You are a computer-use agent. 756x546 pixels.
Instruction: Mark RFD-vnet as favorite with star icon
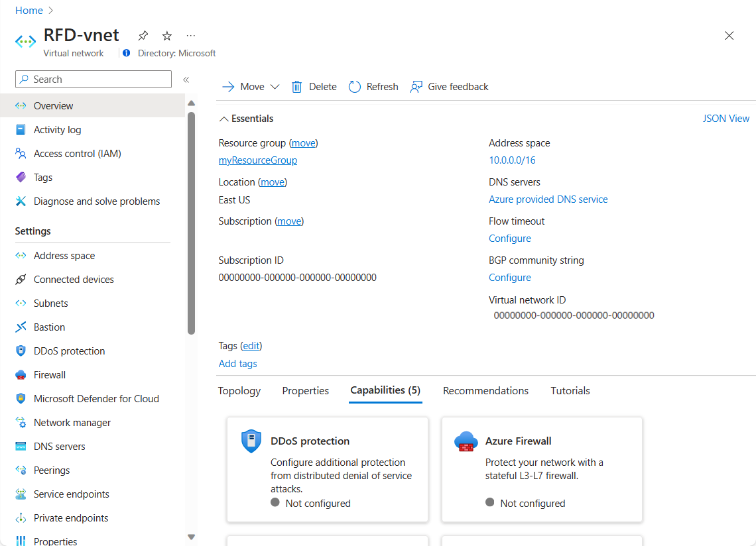coord(167,36)
